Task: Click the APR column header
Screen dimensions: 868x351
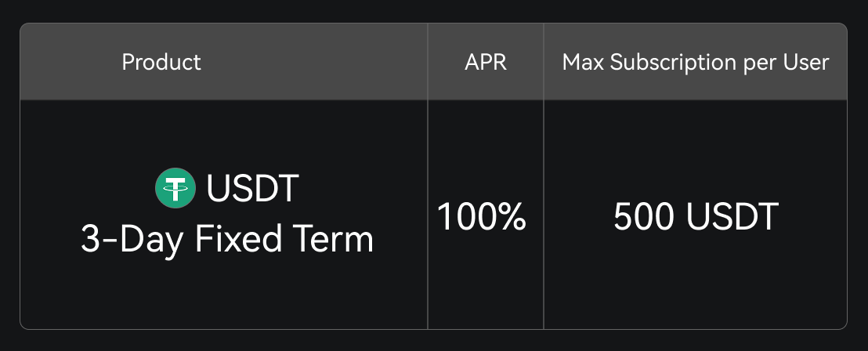Action: click(x=486, y=62)
